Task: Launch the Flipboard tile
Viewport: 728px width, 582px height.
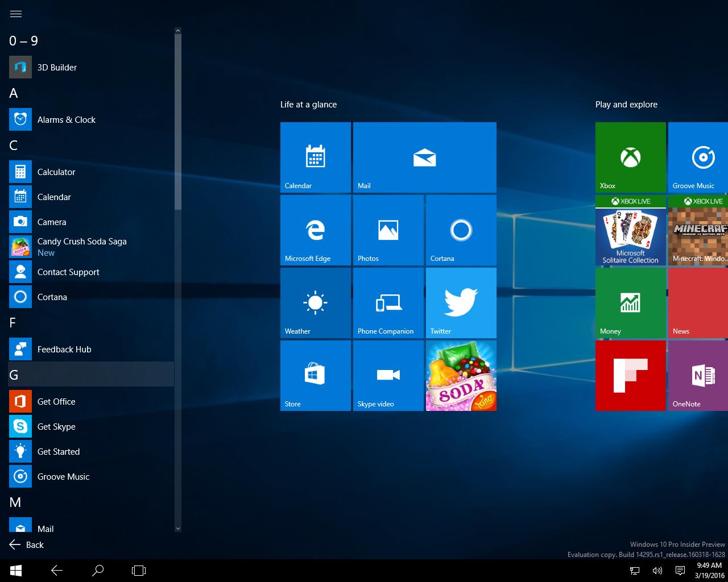Action: pyautogui.click(x=631, y=376)
